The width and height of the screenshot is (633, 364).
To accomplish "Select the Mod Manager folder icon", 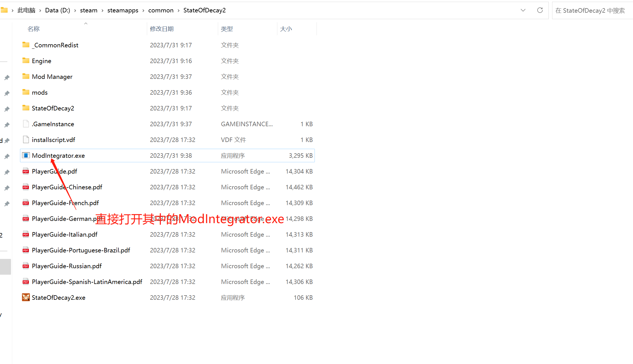I will pyautogui.click(x=26, y=77).
